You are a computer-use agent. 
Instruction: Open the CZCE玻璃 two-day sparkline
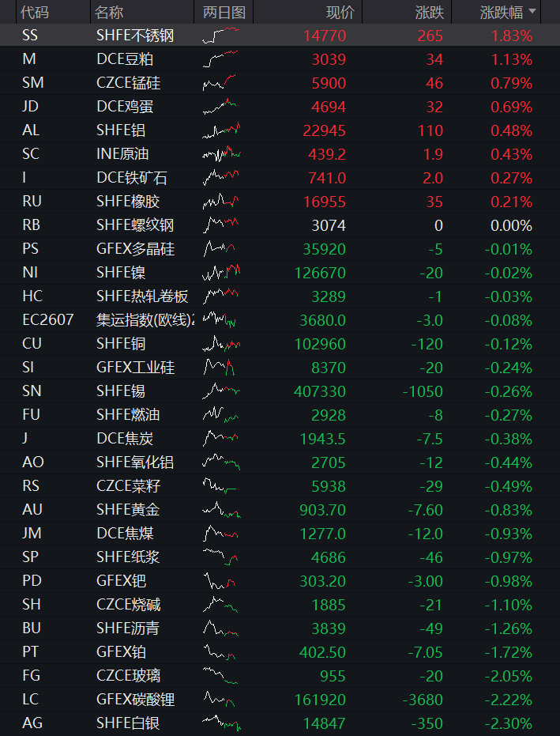coord(220,675)
